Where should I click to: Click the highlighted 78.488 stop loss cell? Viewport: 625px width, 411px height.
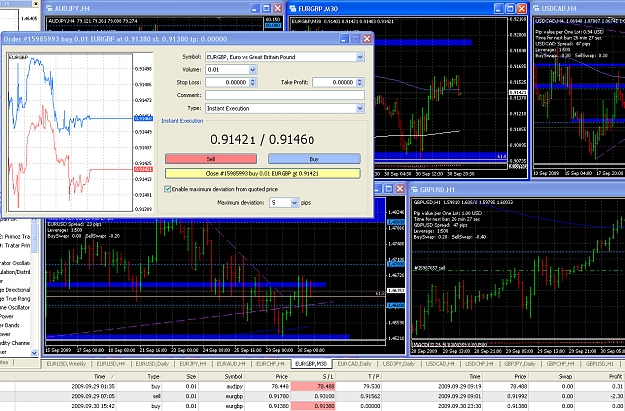[313, 386]
